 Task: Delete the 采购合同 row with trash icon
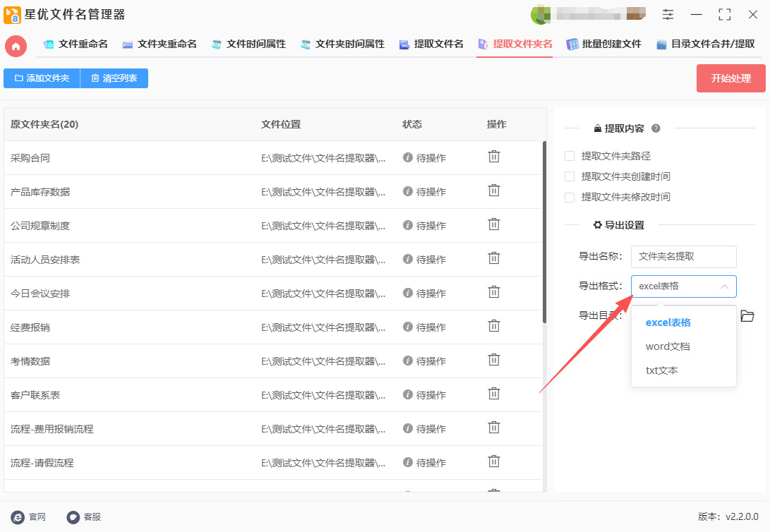click(x=494, y=157)
